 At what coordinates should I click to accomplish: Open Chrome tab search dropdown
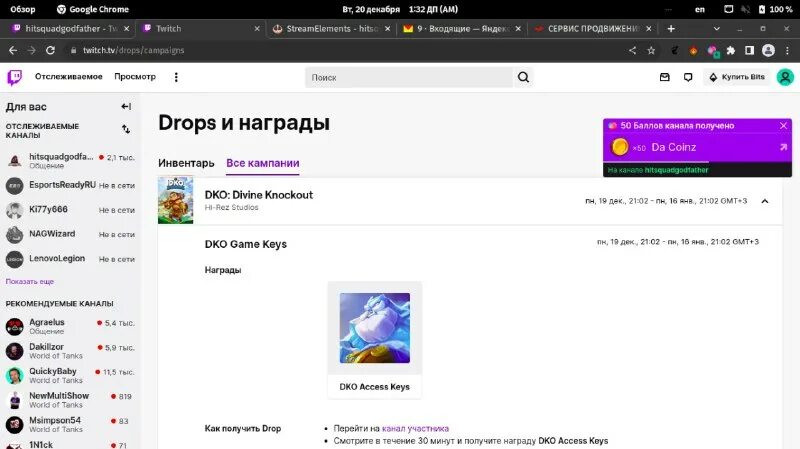(x=716, y=29)
